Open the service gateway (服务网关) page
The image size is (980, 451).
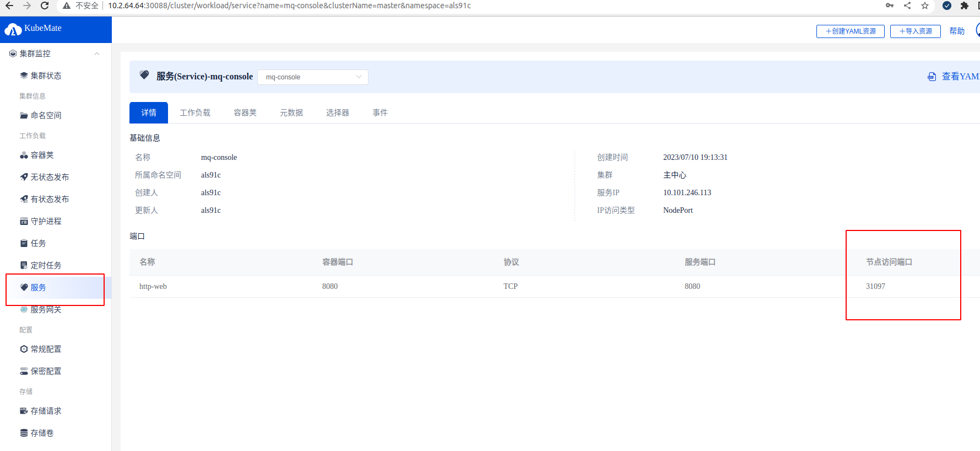46,309
